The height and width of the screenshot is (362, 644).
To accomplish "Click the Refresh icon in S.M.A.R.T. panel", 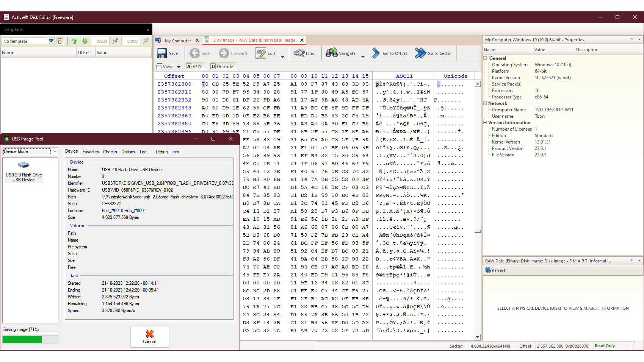I will pyautogui.click(x=488, y=270).
